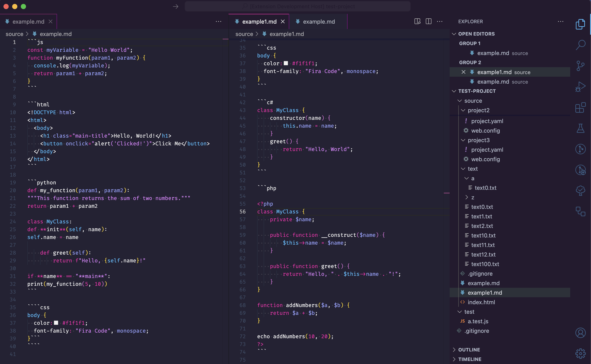This screenshot has width=591, height=364.
Task: Select example.md tab in left group
Action: (28, 22)
